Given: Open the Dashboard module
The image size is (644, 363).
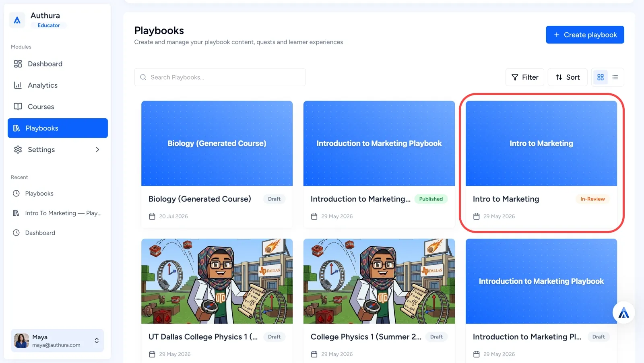Looking at the screenshot, I should tap(58, 64).
